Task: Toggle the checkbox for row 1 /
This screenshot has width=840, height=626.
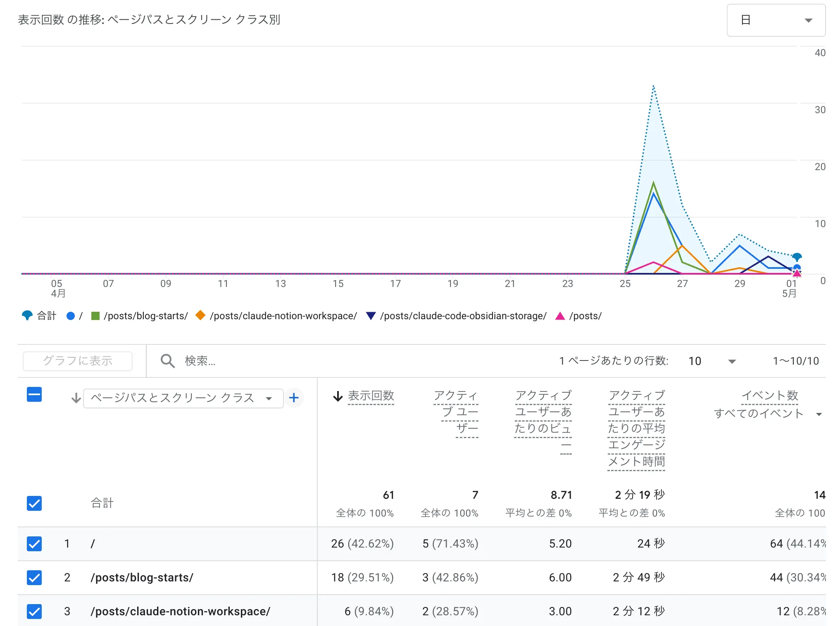Action: 34,544
